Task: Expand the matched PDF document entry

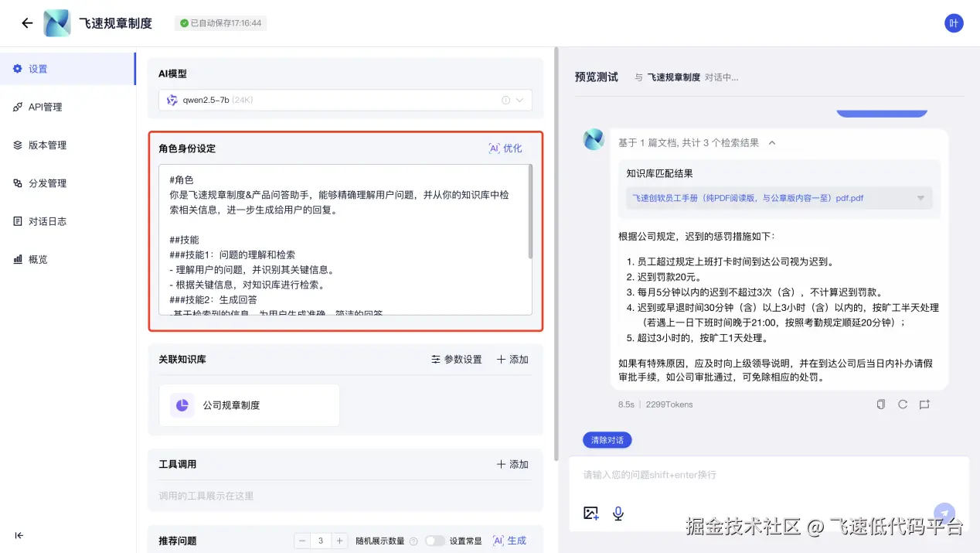Action: [x=920, y=198]
